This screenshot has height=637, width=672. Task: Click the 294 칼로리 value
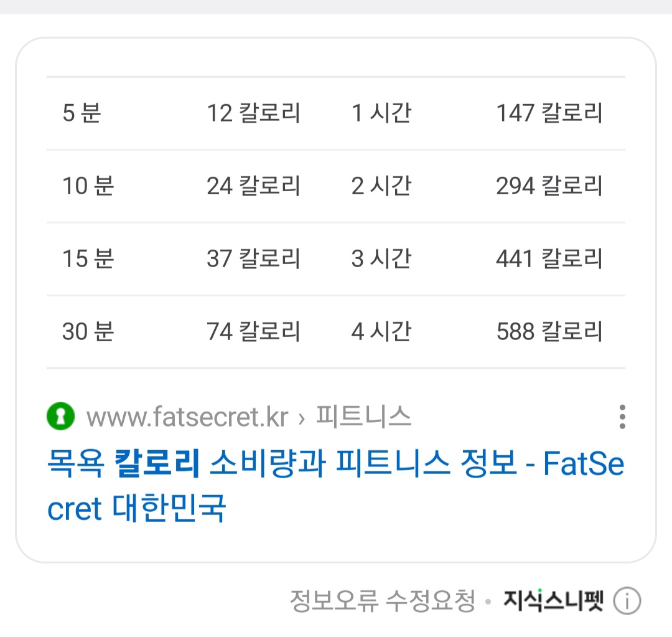tap(549, 186)
